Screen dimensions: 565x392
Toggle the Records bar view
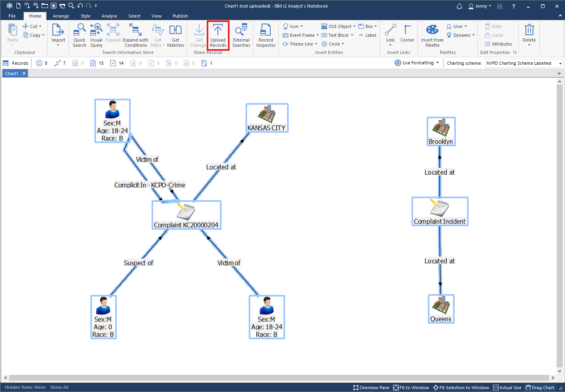coord(16,63)
